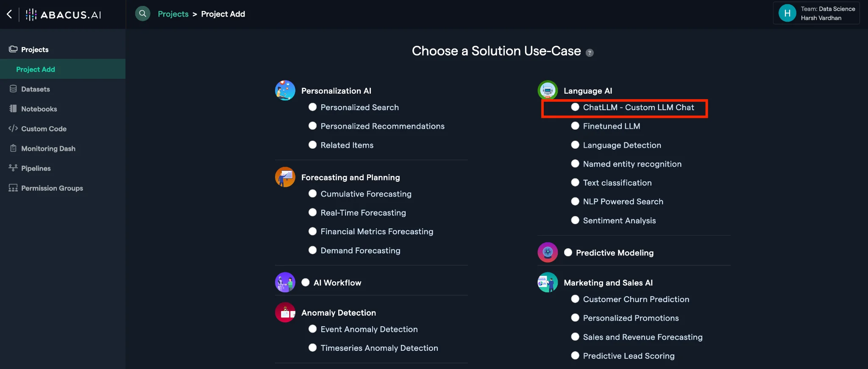The width and height of the screenshot is (868, 369).
Task: Click the search magnifier icon
Action: 143,14
